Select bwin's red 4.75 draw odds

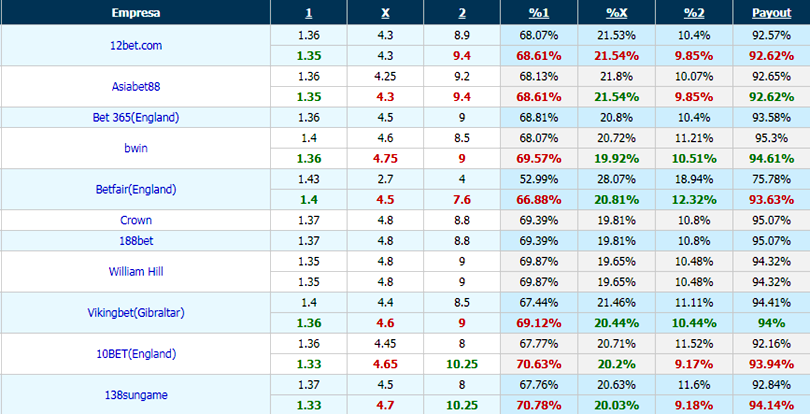385,159
